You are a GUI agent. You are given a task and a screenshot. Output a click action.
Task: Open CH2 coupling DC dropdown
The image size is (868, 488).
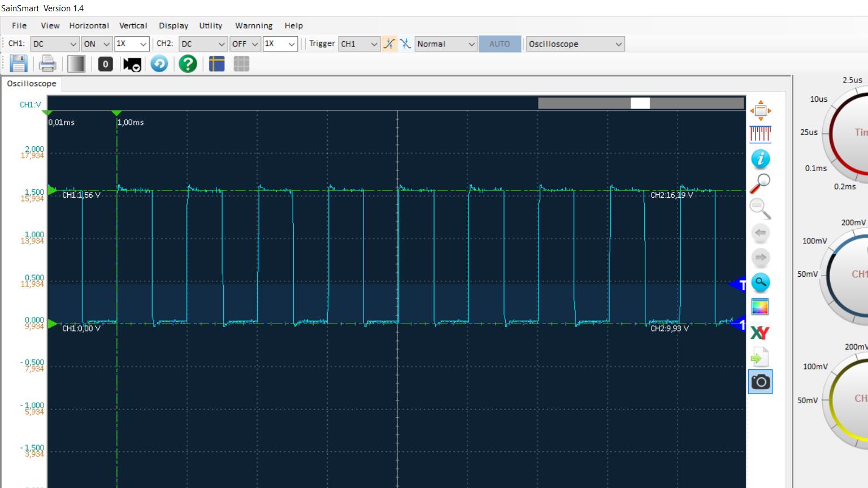[203, 43]
